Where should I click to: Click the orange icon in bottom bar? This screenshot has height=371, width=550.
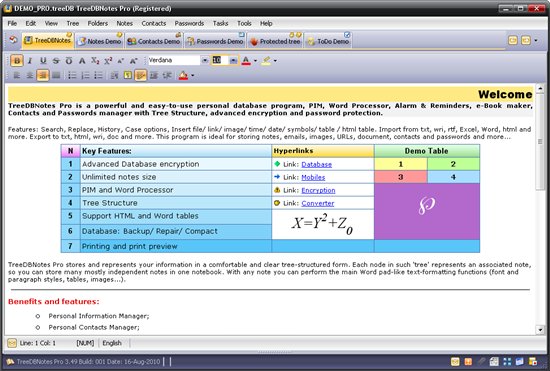[x=468, y=361]
